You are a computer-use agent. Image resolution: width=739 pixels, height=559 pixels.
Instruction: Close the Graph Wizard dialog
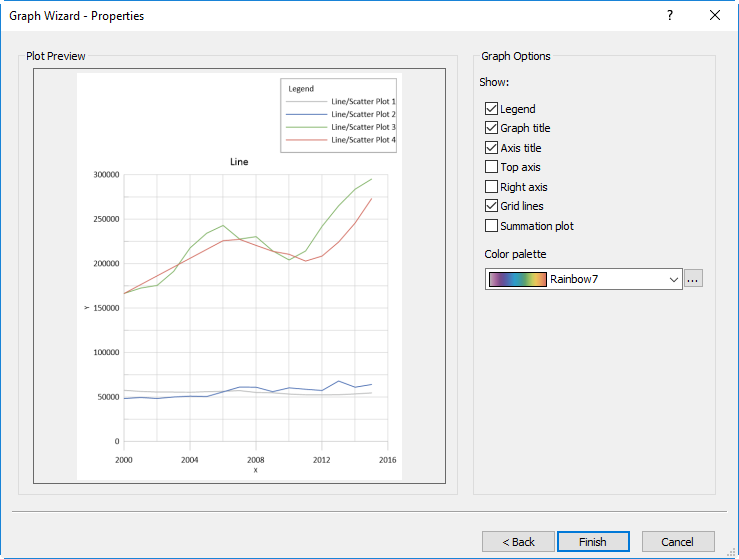(715, 15)
